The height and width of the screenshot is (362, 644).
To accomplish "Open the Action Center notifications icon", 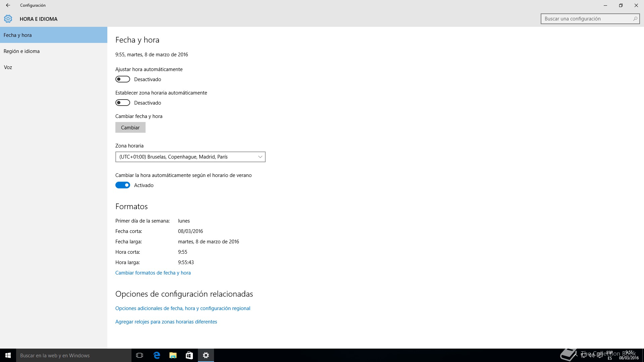I will click(x=600, y=355).
